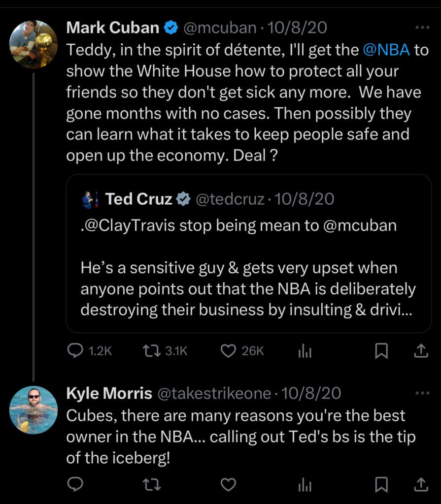
Task: Open more options for Kyle Morris's tweet
Action: pos(422,393)
